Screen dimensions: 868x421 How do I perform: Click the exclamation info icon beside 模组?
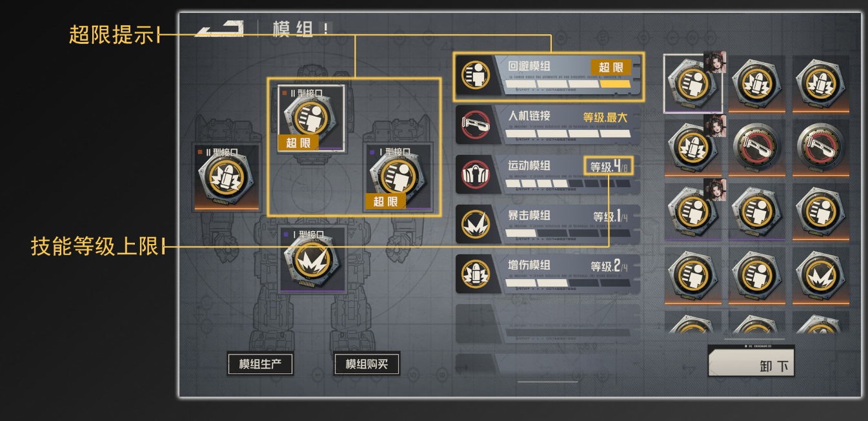[326, 29]
